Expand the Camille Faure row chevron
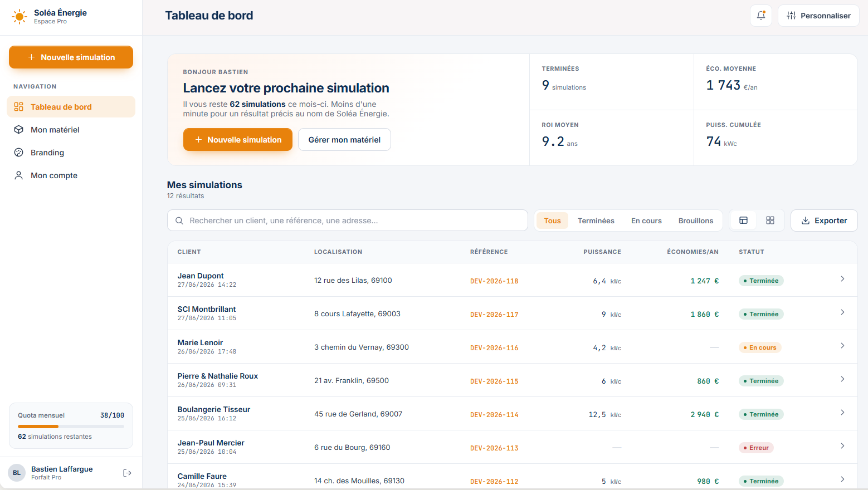This screenshot has width=868, height=490. click(842, 479)
